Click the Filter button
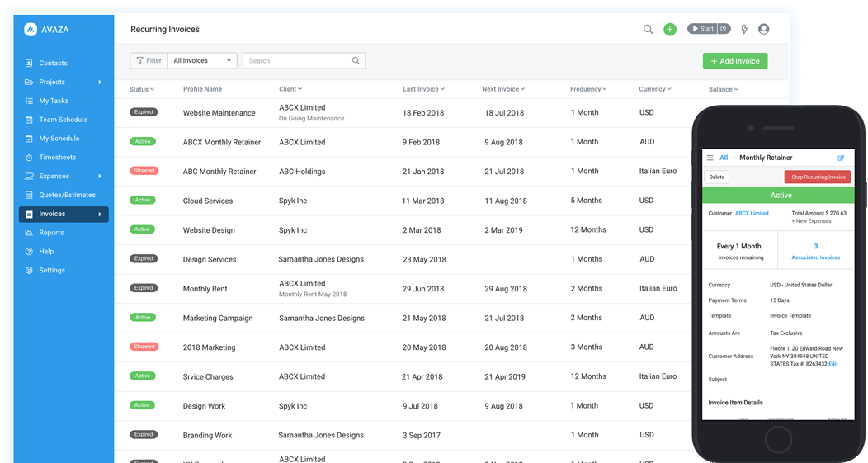The width and height of the screenshot is (868, 463). [x=149, y=61]
